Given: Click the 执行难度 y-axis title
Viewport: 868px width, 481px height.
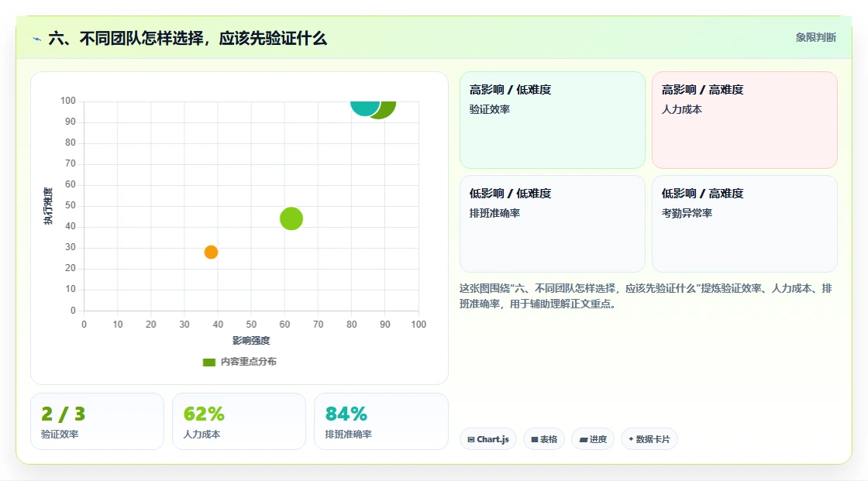Looking at the screenshot, I should [48, 206].
